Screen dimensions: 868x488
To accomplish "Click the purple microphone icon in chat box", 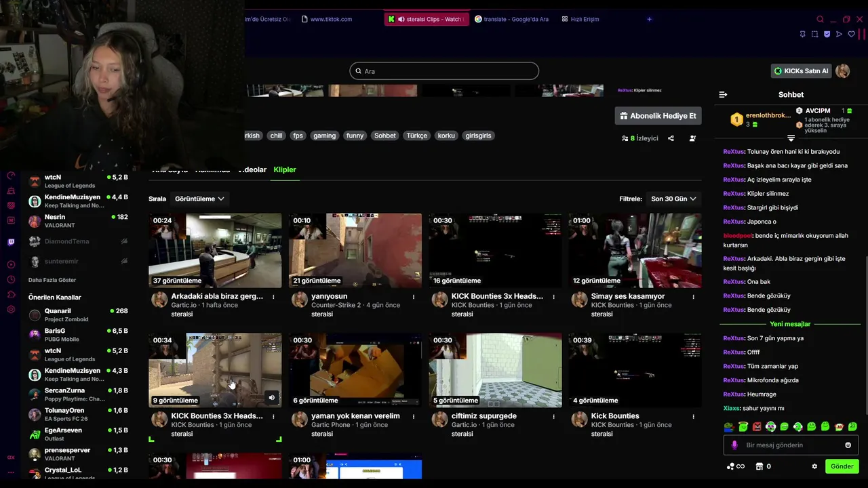I will tap(734, 445).
